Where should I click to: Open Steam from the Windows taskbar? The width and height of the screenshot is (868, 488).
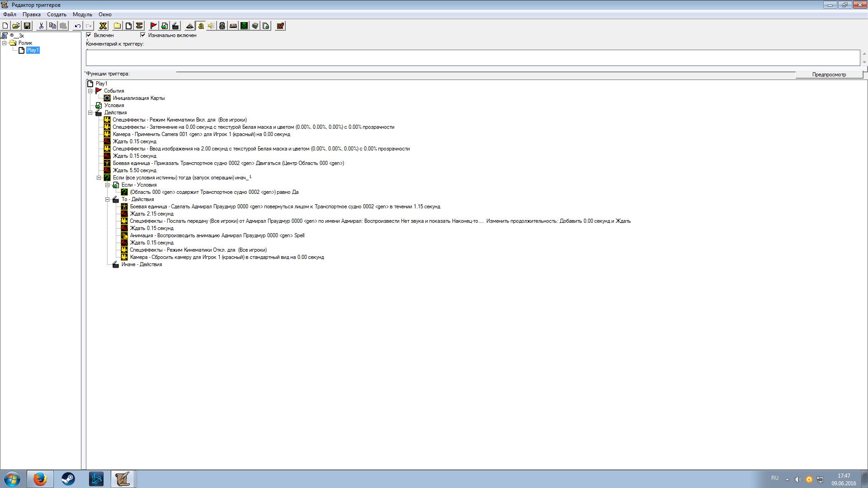pos(68,479)
